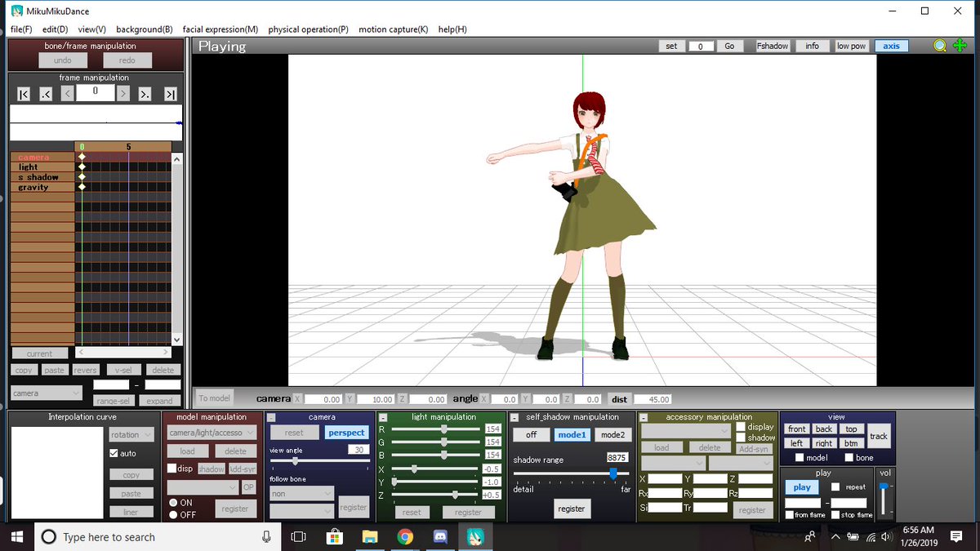Collapse the camera panel minus icon

tap(273, 417)
